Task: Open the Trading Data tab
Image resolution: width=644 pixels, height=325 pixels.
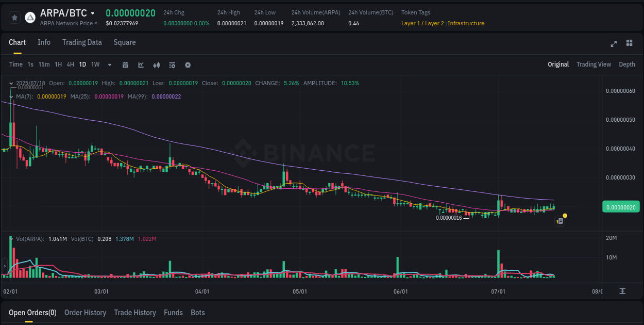Action: pos(82,42)
